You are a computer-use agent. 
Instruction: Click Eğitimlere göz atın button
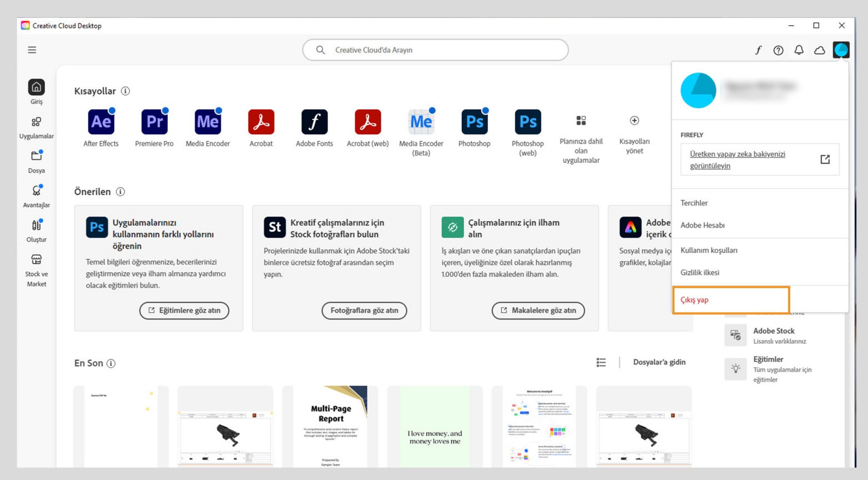184,310
